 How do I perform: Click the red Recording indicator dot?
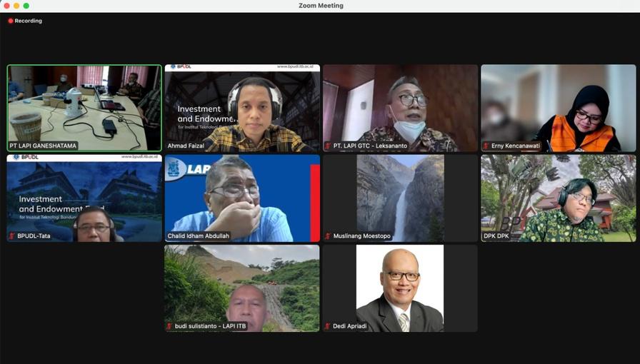click(11, 21)
